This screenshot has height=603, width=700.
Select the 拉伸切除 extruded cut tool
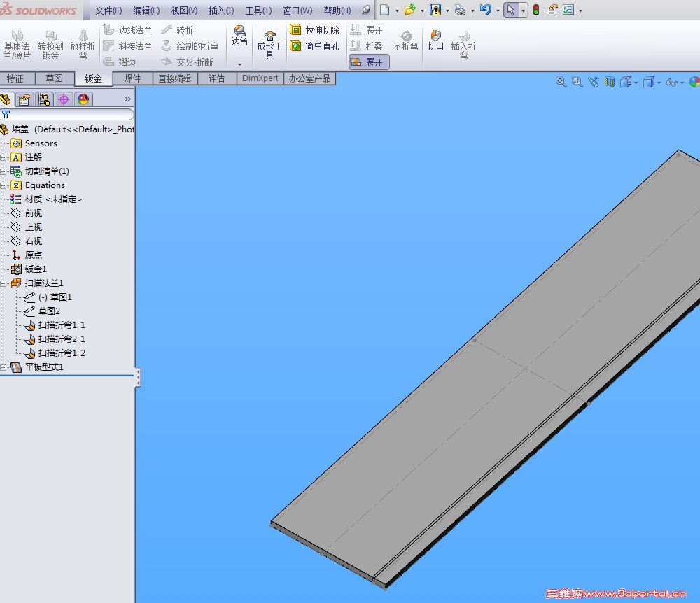(x=315, y=30)
